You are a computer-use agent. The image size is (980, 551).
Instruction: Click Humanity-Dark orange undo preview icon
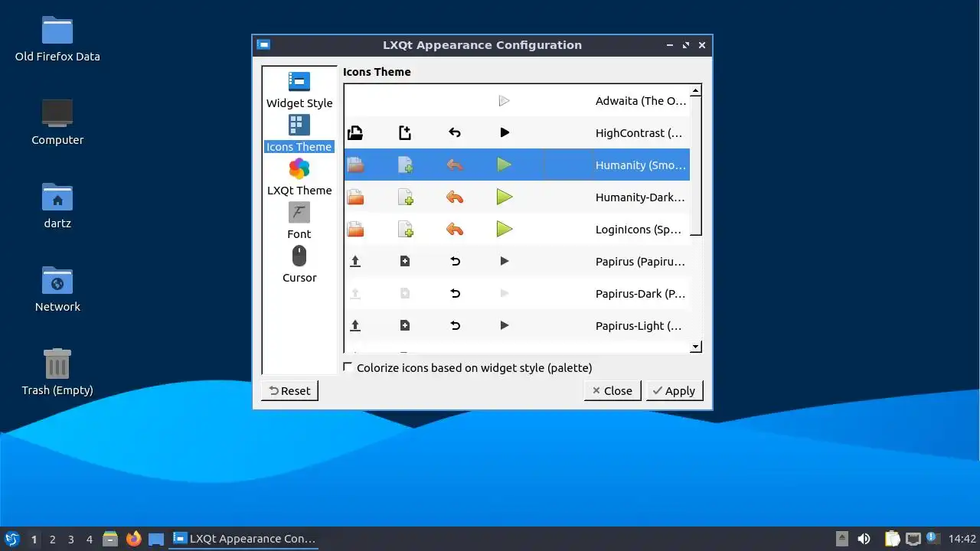pyautogui.click(x=455, y=197)
